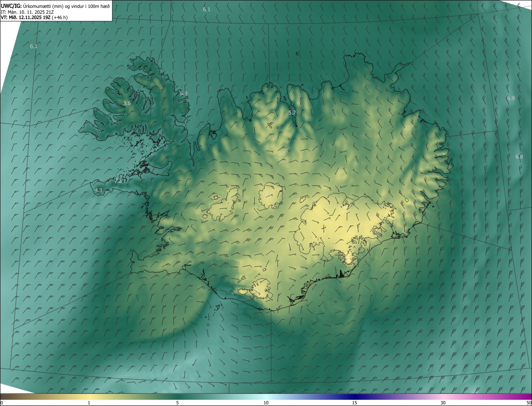This screenshot has height=406, width=532.
Task: Pick the 2.2 value label in east Iceland
Action: click(x=408, y=128)
